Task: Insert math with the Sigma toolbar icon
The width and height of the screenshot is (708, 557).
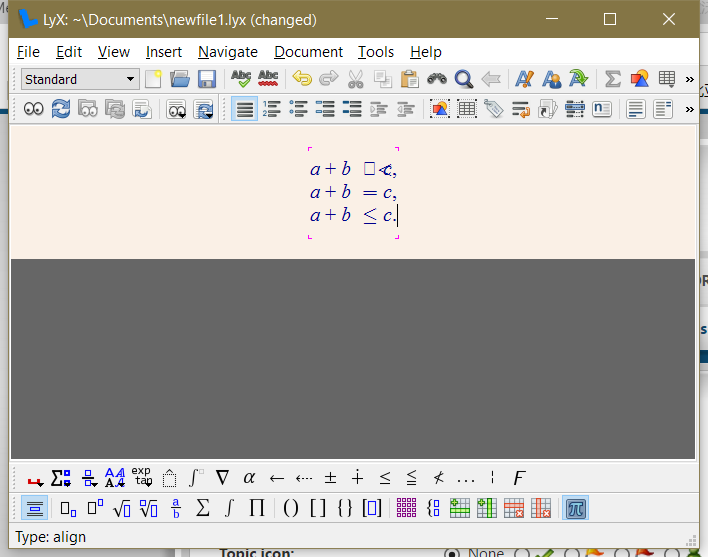Action: coord(613,79)
